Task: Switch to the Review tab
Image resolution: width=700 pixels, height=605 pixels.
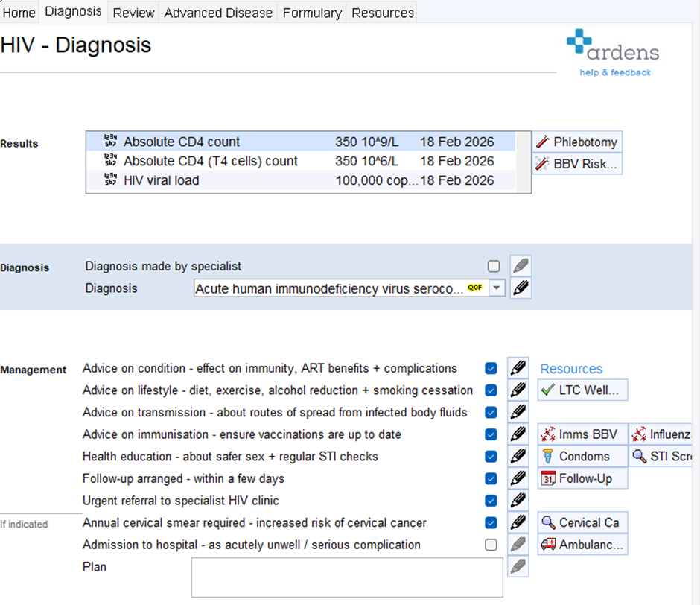Action: pos(133,13)
